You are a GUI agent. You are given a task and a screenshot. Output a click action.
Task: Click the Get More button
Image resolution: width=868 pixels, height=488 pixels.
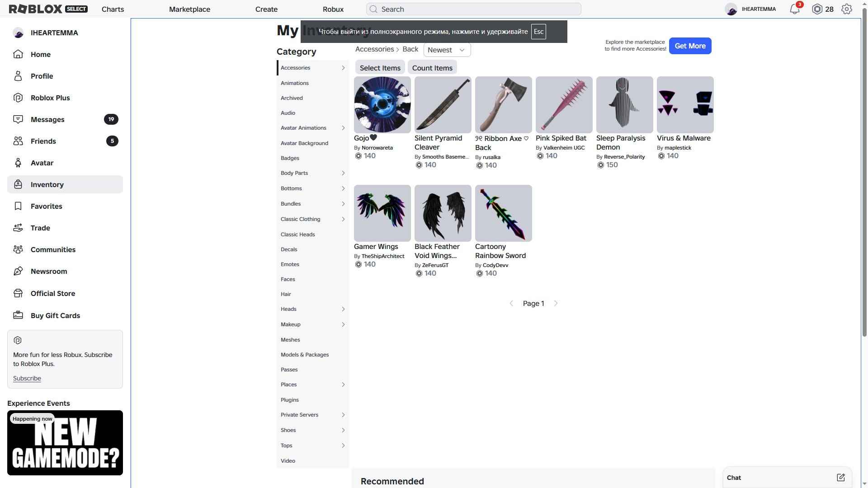pyautogui.click(x=690, y=46)
